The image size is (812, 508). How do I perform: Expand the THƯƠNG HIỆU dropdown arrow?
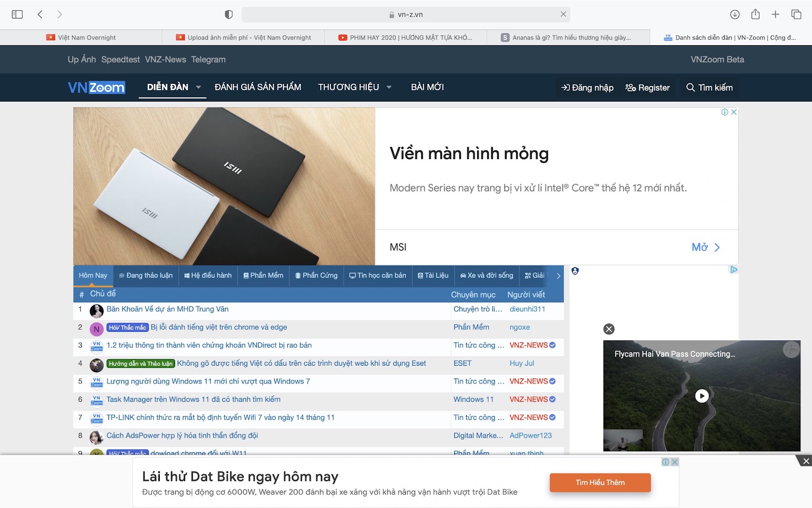[389, 87]
